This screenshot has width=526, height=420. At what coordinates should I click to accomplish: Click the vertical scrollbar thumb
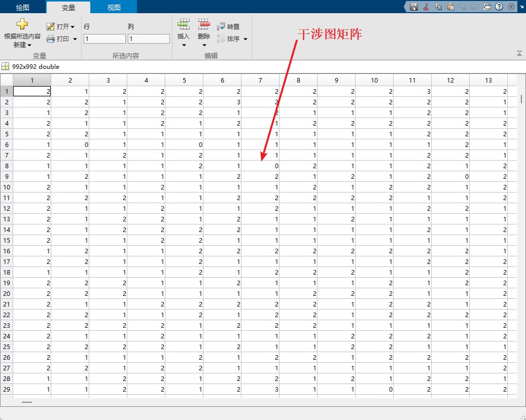(521, 99)
